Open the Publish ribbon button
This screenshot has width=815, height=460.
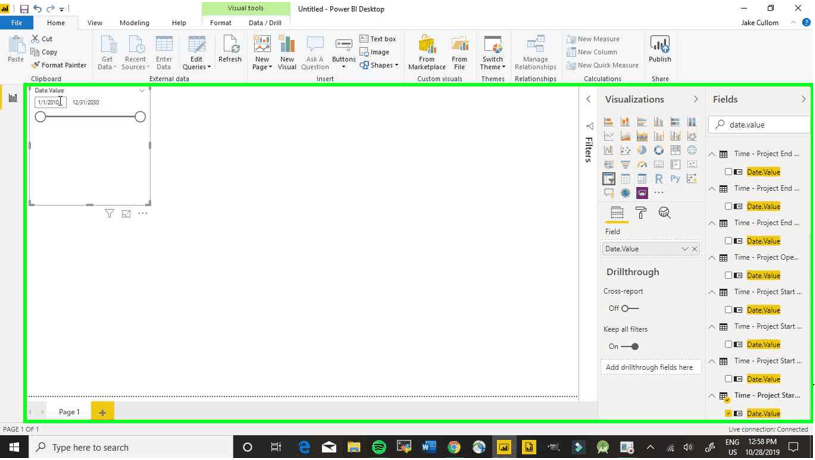click(x=660, y=49)
